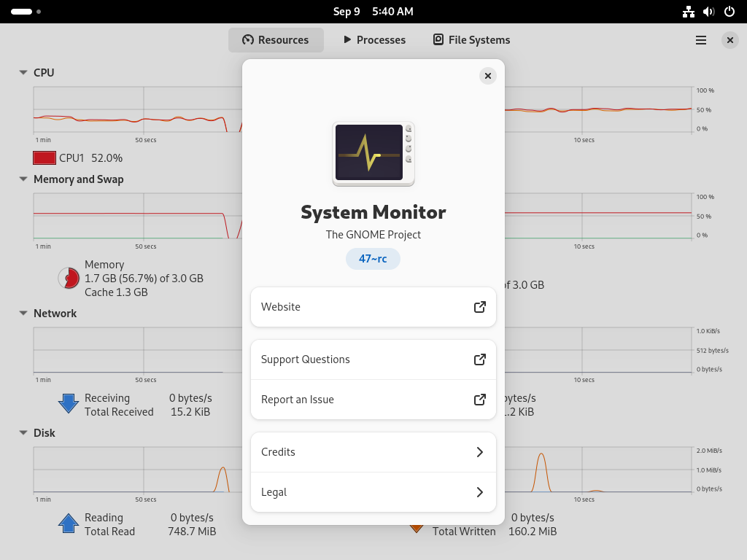This screenshot has width=747, height=560.
Task: Click the Total Received 15.2 KiB value
Action: point(190,412)
